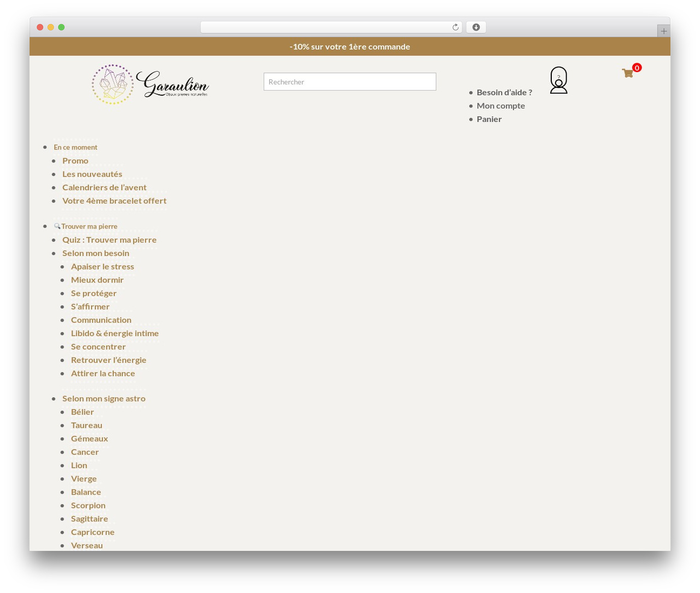
Task: Click Votre 4ème bracelet offert
Action: click(114, 201)
